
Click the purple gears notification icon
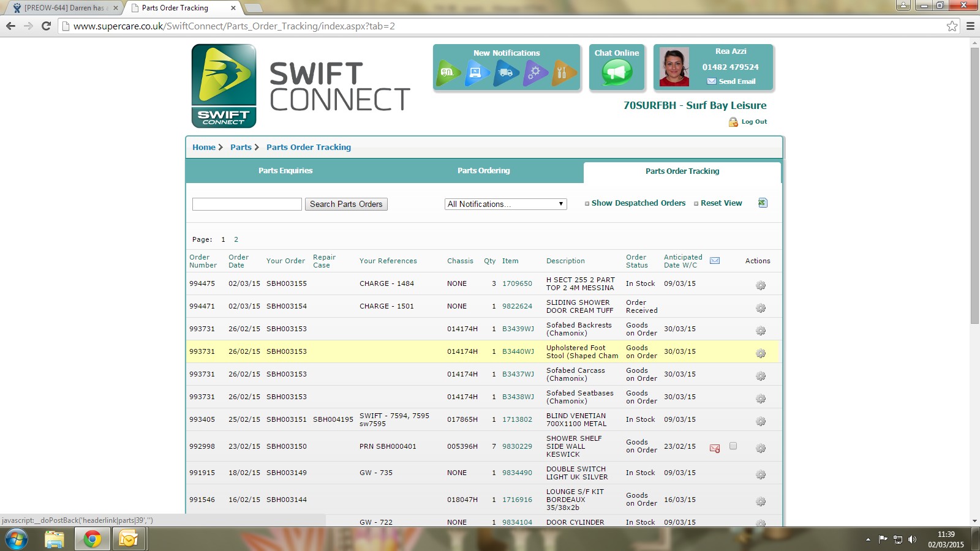tap(535, 73)
